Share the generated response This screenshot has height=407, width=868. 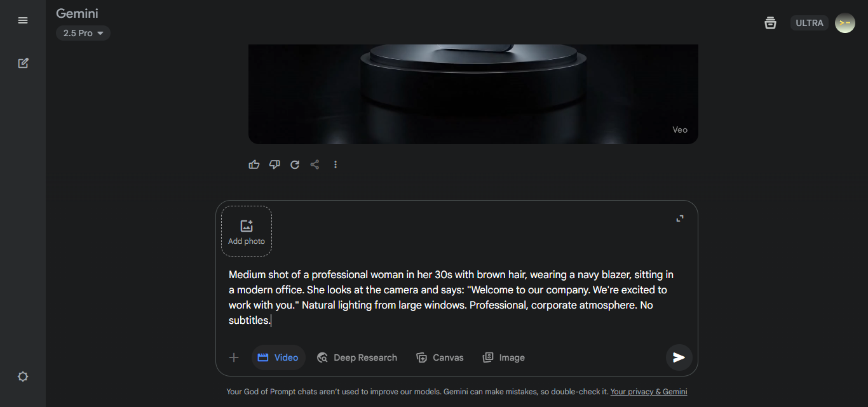(315, 164)
